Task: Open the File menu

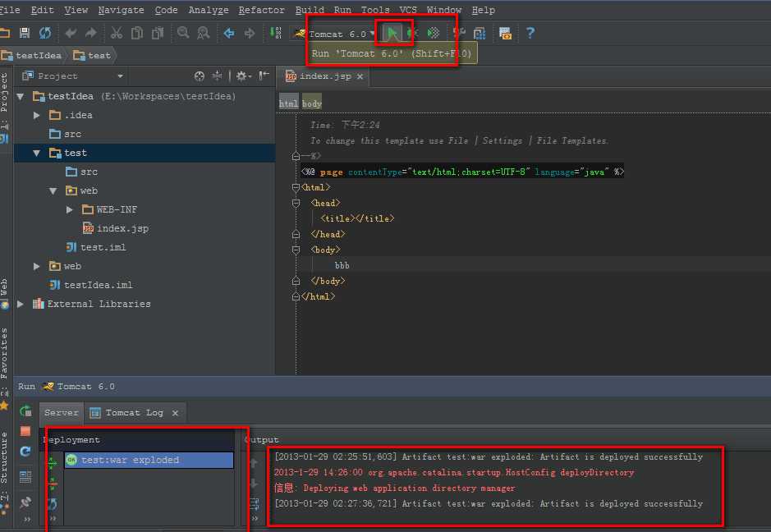Action: click(x=9, y=10)
